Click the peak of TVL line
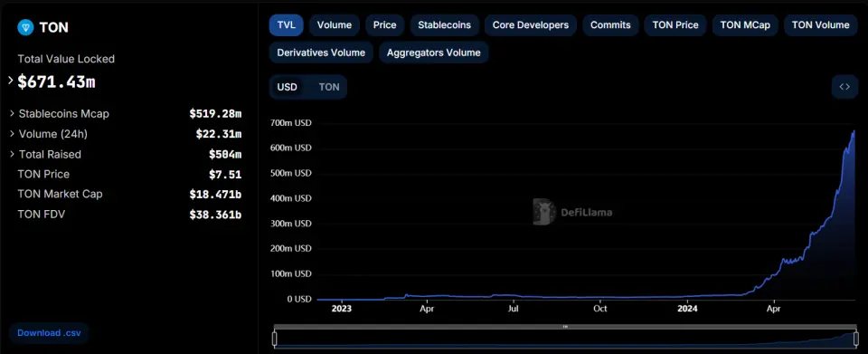The height and width of the screenshot is (354, 868). (x=854, y=131)
